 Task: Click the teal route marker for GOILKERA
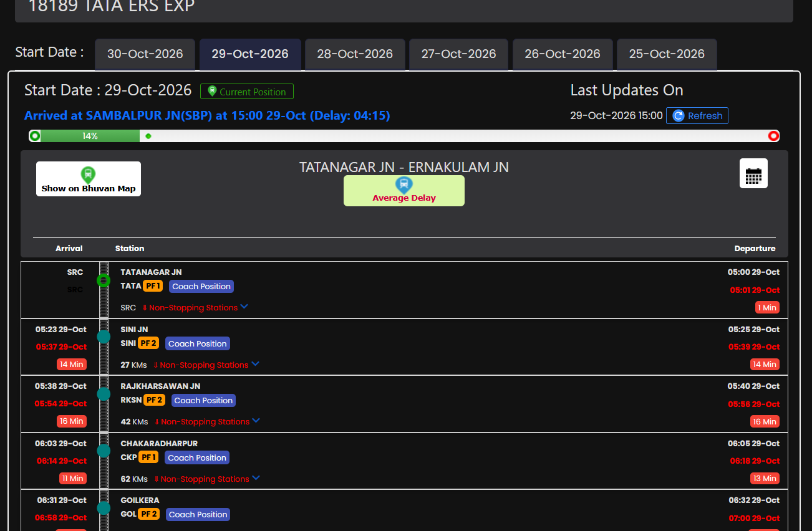104,508
